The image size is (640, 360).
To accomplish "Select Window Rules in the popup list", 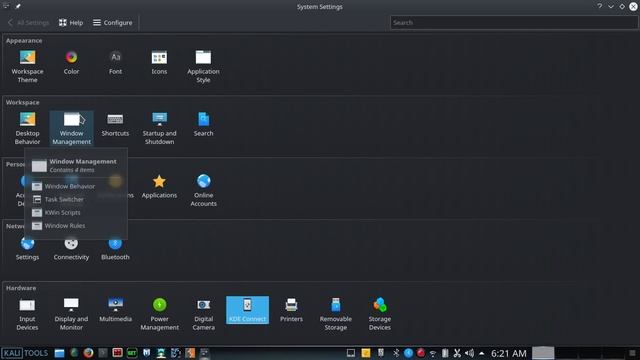I will [x=59, y=225].
